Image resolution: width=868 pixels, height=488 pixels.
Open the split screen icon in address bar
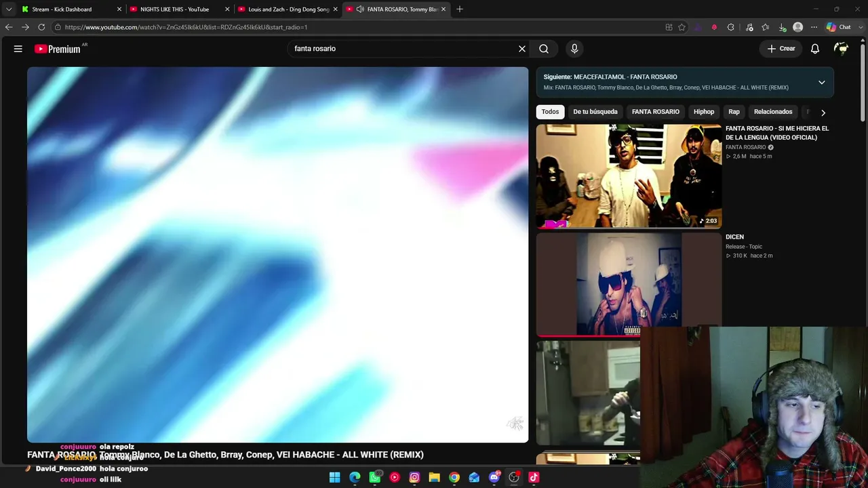pos(669,27)
